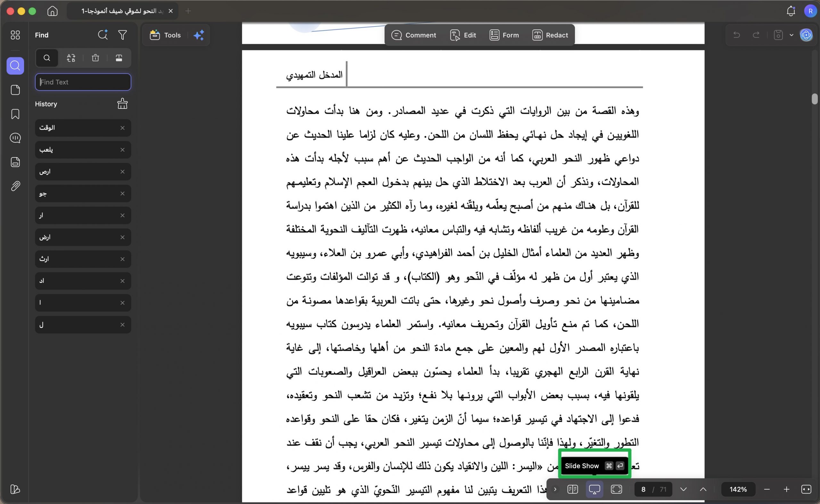Open the Find filter funnel icon

pyautogui.click(x=122, y=35)
